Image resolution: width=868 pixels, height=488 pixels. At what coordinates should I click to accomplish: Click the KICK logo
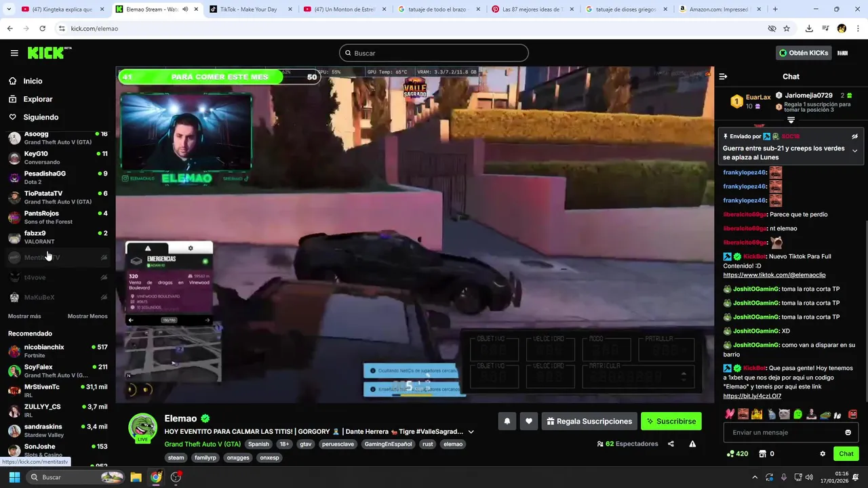[49, 53]
